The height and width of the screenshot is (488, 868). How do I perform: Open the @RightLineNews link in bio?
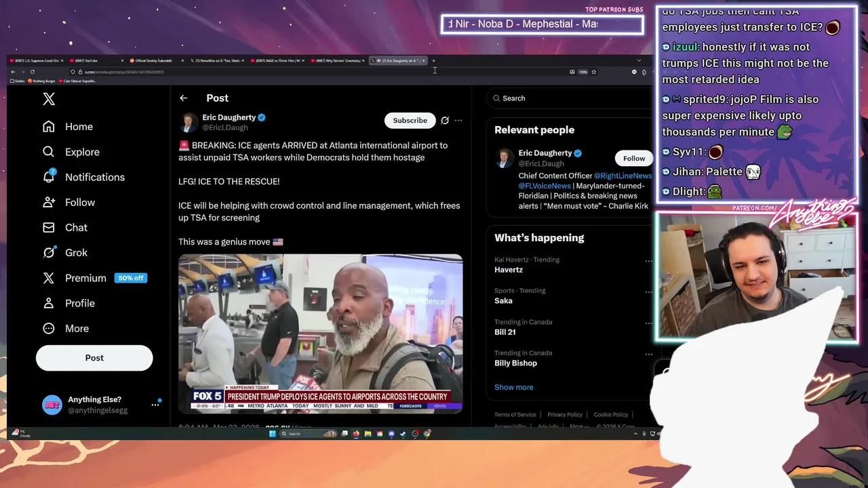click(x=623, y=176)
